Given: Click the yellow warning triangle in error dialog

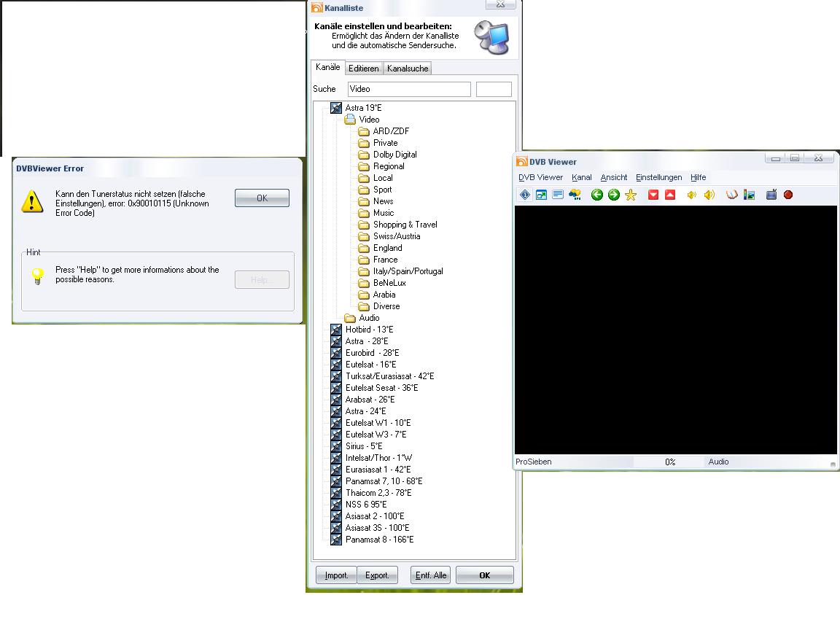Looking at the screenshot, I should click(32, 202).
